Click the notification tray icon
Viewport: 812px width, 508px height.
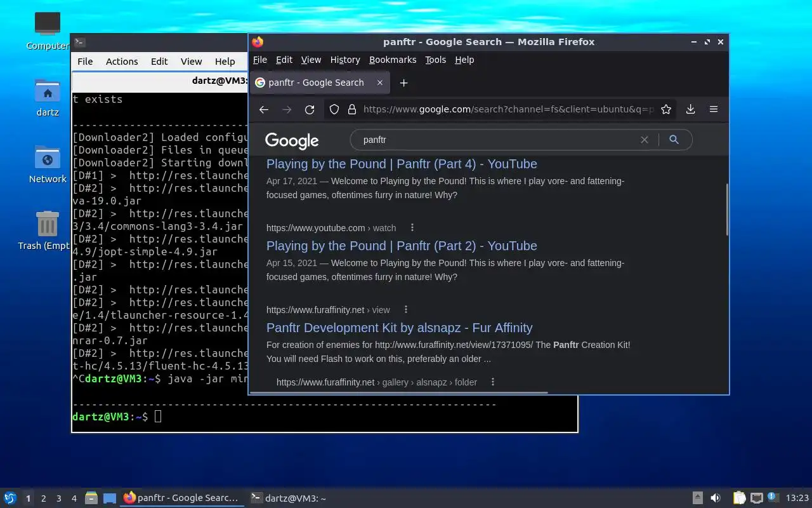[773, 497]
